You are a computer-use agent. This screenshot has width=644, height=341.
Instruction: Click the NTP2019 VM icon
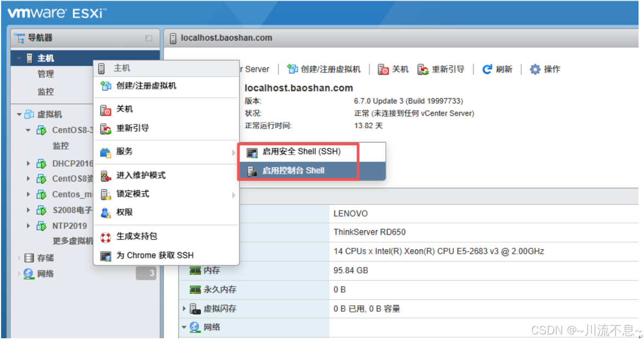42,226
